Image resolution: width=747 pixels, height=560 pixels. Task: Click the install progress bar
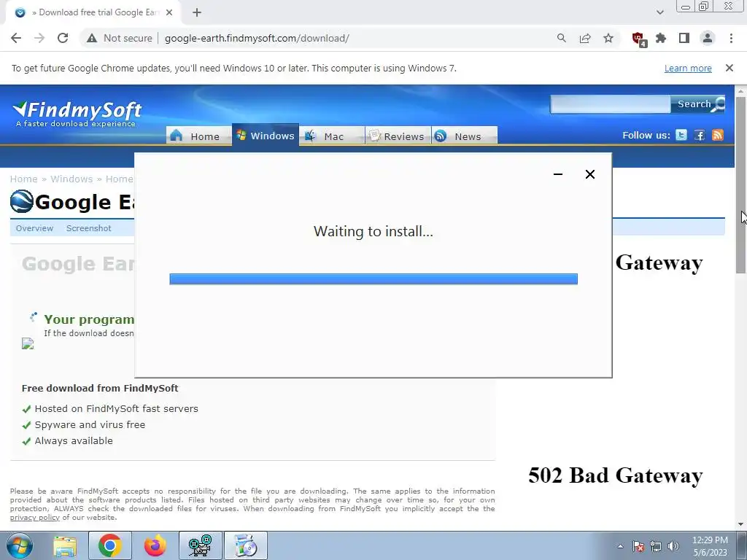coord(373,279)
